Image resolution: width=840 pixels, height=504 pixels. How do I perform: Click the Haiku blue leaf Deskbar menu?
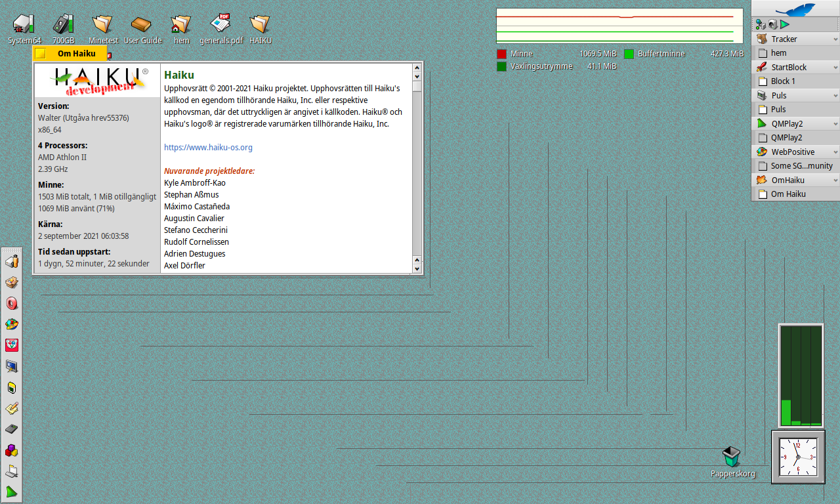(795, 9)
